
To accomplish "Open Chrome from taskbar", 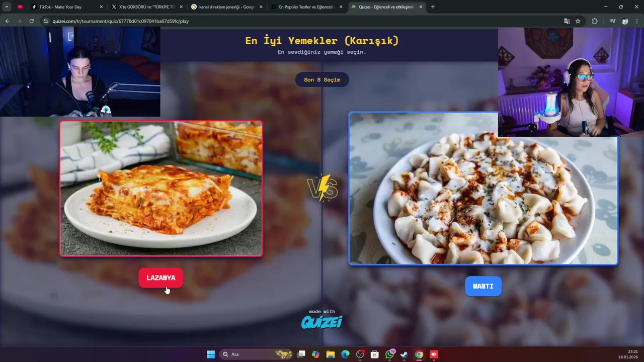I will [419, 354].
